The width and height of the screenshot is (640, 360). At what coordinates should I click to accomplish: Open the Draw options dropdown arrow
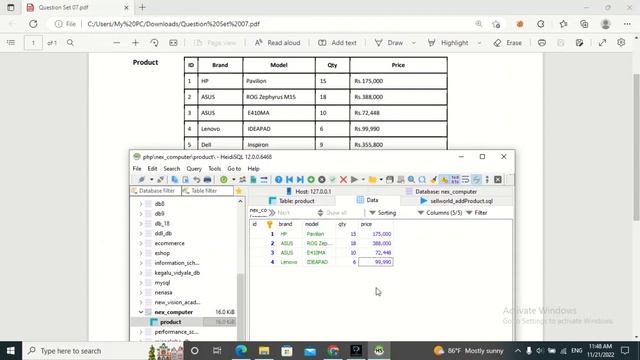click(413, 42)
